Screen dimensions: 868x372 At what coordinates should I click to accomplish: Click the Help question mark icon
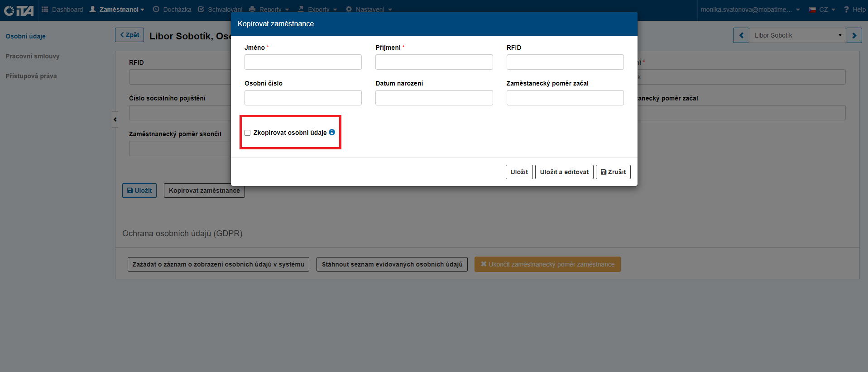[846, 10]
